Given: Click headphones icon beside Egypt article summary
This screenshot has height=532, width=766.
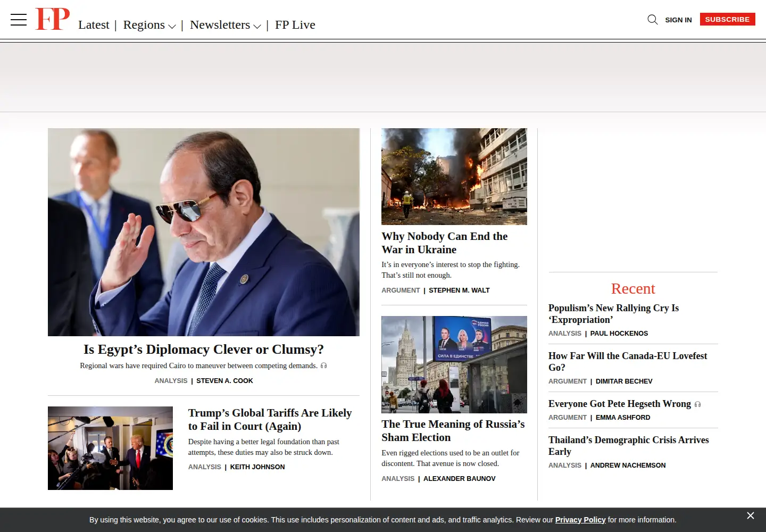Looking at the screenshot, I should pyautogui.click(x=323, y=365).
